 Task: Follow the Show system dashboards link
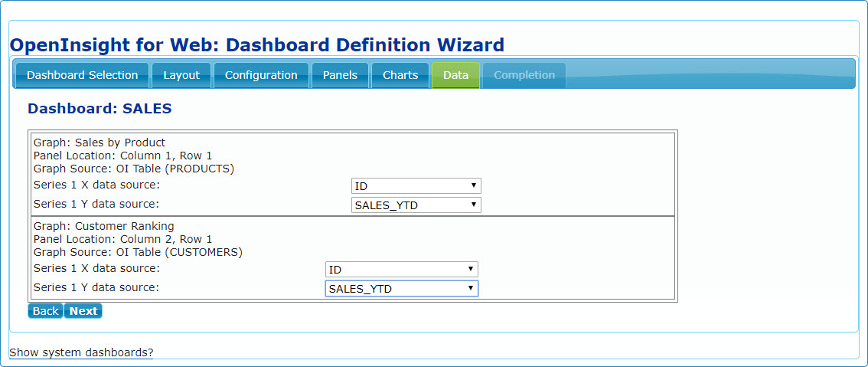coord(81,352)
